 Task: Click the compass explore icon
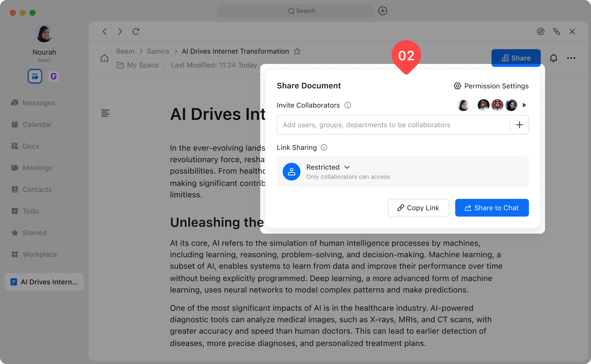click(540, 31)
